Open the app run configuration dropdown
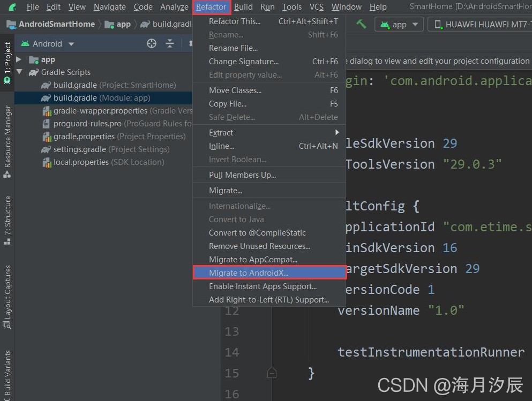532x401 pixels. pyautogui.click(x=399, y=25)
